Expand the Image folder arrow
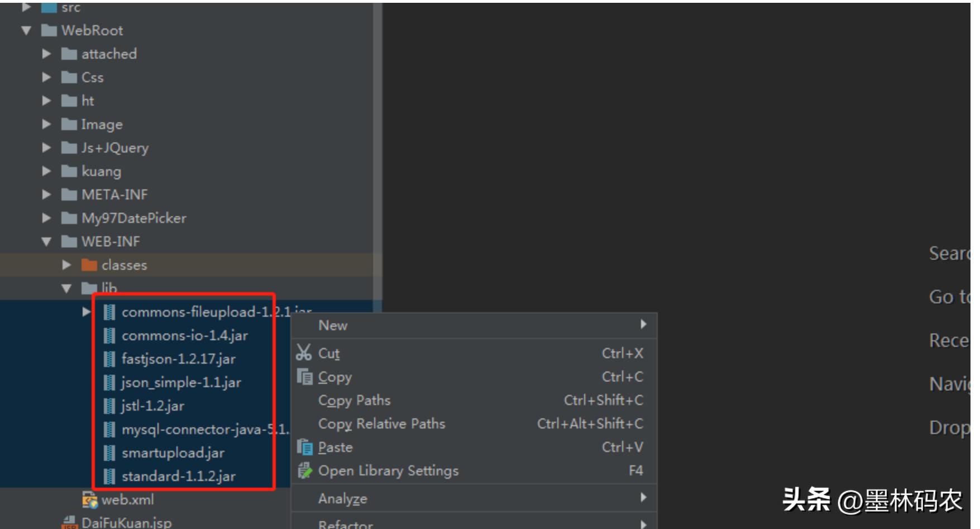This screenshot has height=529, width=980. [x=46, y=124]
